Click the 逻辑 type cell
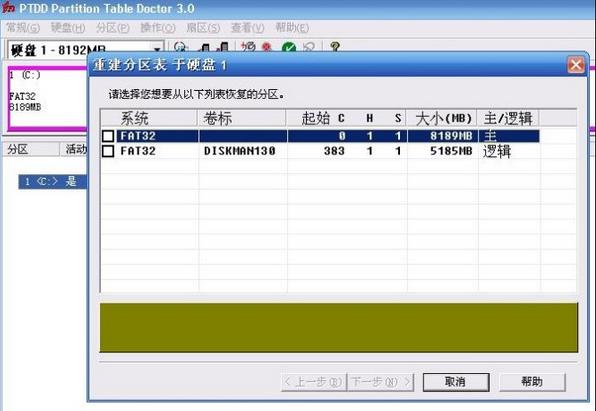Screen dimensions: 596x411 (497, 151)
